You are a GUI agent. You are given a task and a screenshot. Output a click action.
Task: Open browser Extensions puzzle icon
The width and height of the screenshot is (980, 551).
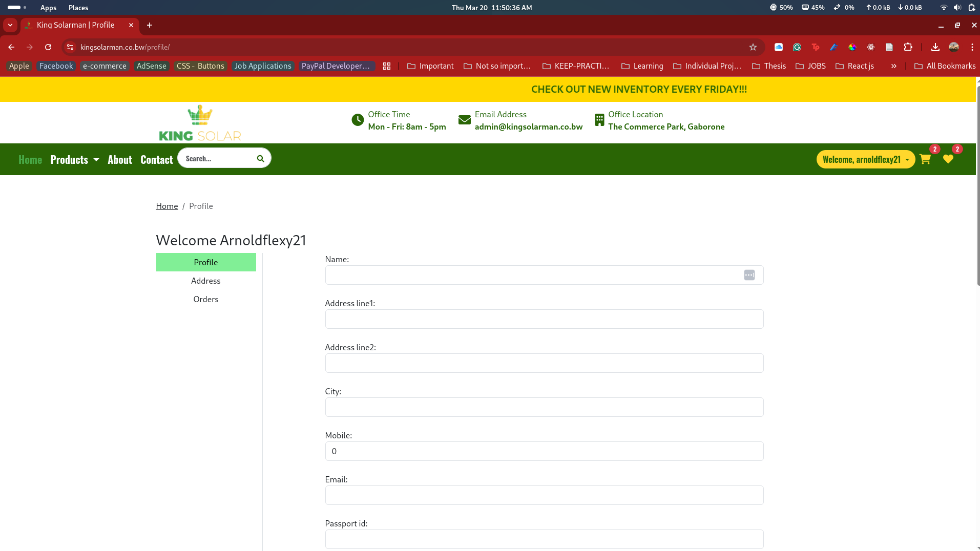(908, 47)
